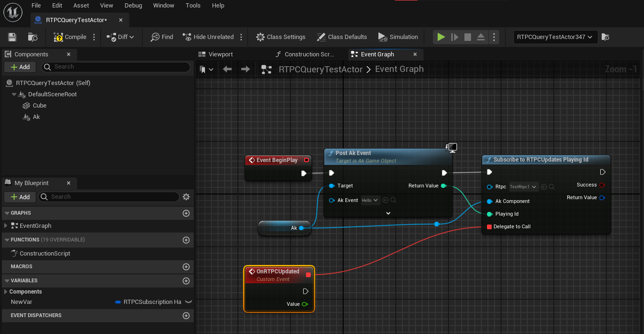Viewport: 644px width, 334px height.
Task: Open Find in the Blueprint toolbar
Action: point(162,37)
